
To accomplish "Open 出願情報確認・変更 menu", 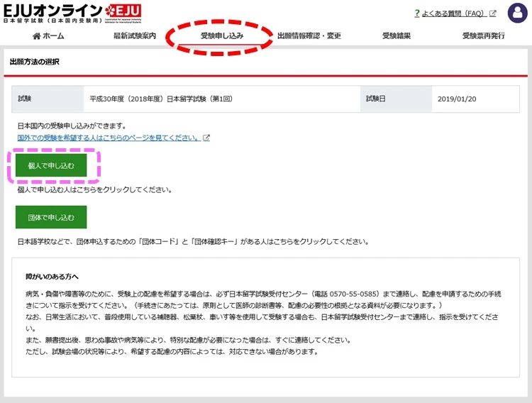I will tap(309, 35).
